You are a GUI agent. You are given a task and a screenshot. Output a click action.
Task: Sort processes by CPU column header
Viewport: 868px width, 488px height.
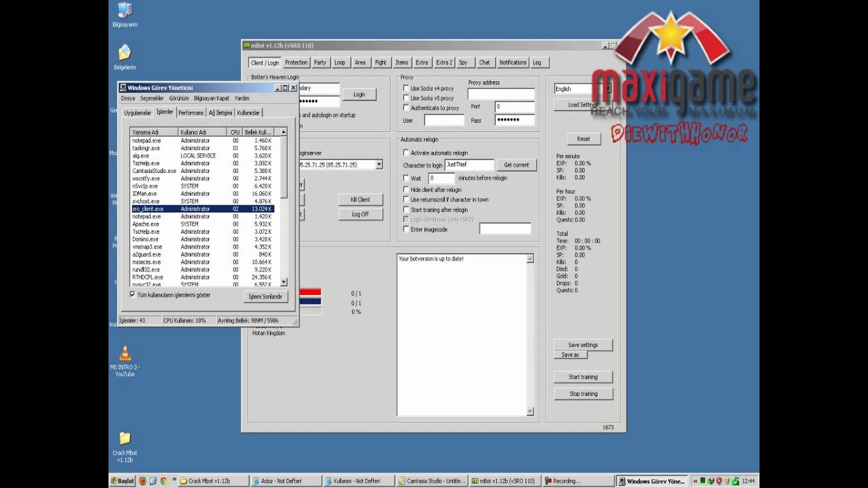[x=235, y=132]
